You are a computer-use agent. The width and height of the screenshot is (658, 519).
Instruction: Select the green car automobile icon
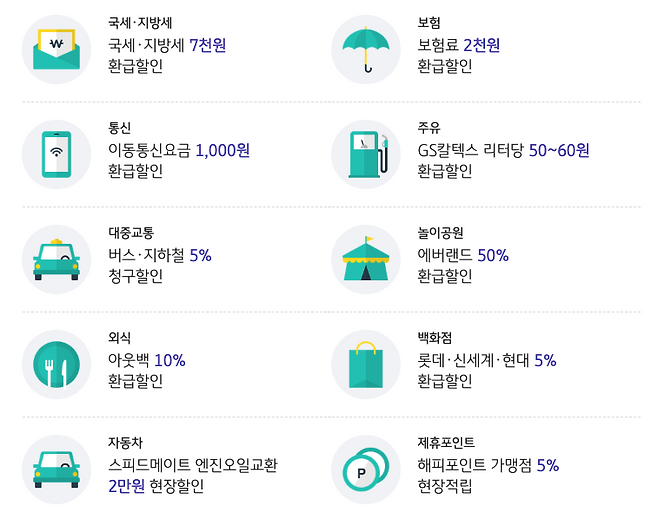tap(56, 469)
